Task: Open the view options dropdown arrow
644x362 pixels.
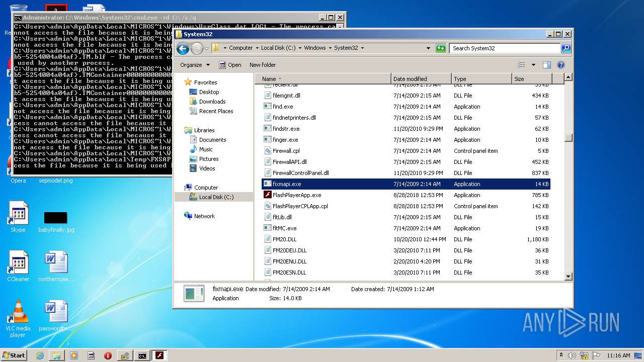Action: (533, 65)
